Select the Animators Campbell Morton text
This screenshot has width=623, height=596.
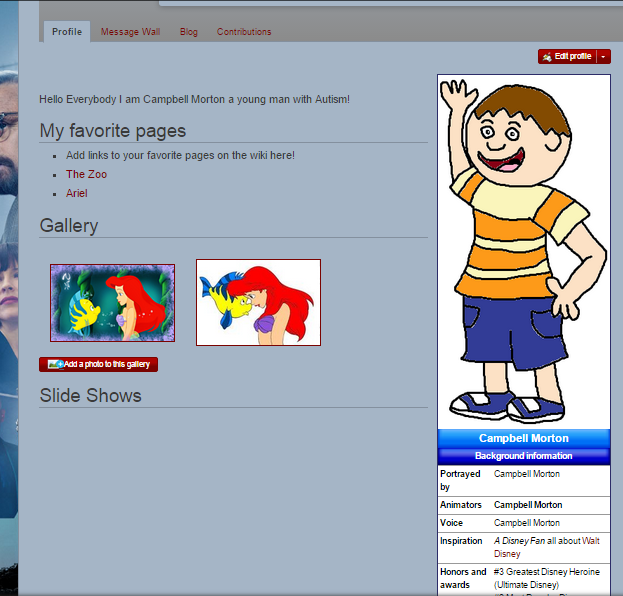coord(528,505)
